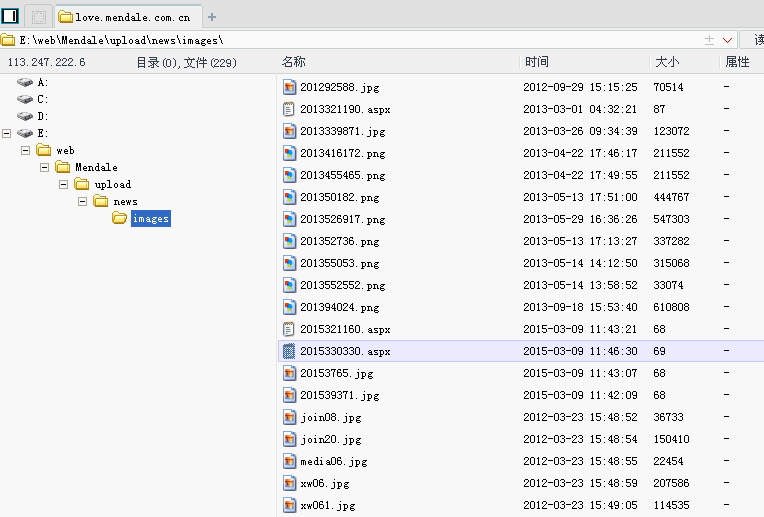This screenshot has height=517, width=764.
Task: Click the PNG icon of 2013526917.png
Action: (x=289, y=219)
